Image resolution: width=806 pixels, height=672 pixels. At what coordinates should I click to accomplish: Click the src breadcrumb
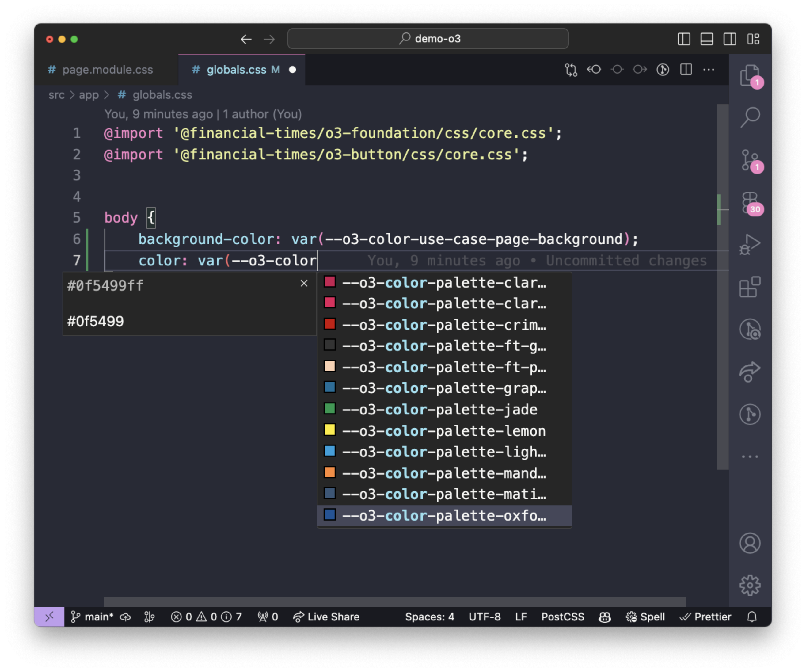point(56,95)
